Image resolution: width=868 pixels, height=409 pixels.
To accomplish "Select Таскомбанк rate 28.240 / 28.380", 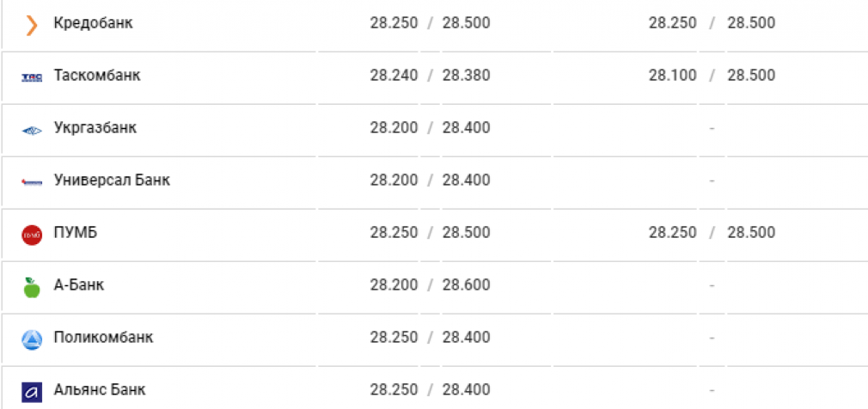I will point(430,76).
